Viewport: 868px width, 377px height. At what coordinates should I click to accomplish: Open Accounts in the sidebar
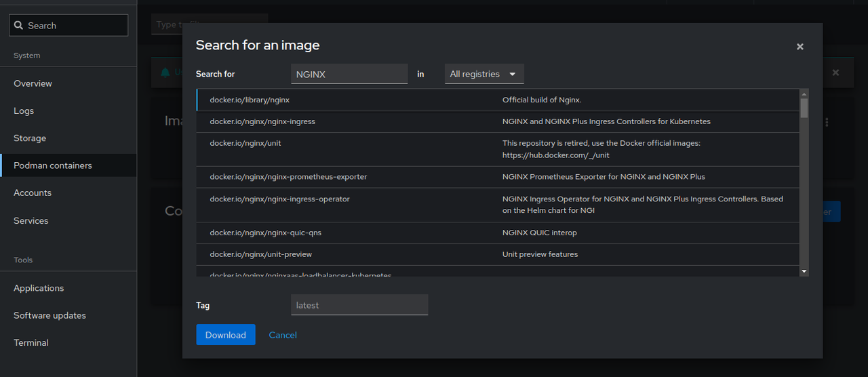[68, 193]
